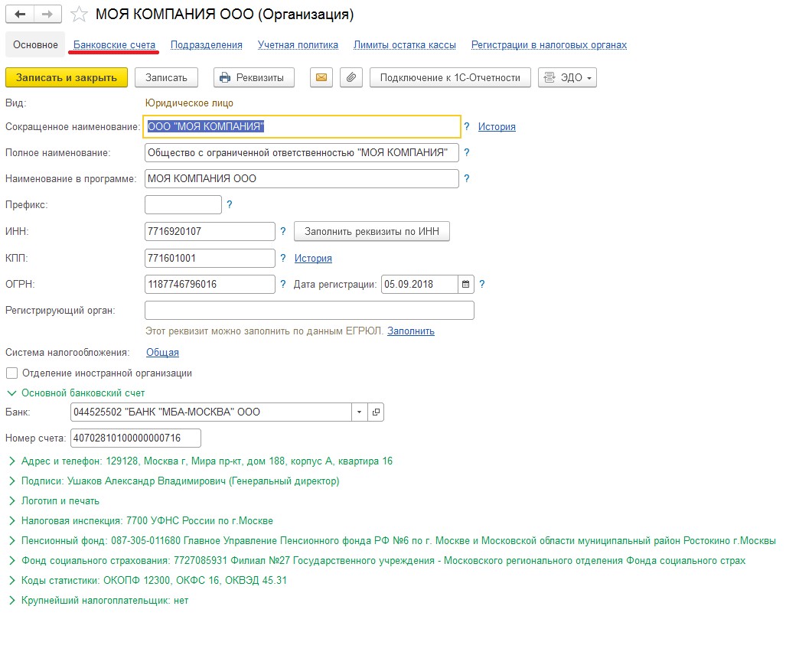Open calendar picker for registration date
812x655 pixels.
click(x=465, y=284)
